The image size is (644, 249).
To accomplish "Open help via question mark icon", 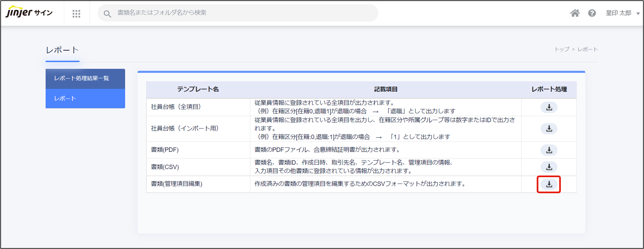I will [592, 13].
